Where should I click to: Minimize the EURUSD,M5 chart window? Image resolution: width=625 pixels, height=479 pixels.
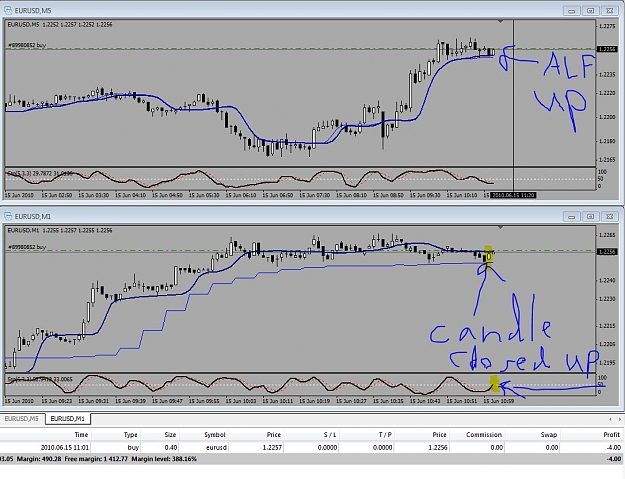pyautogui.click(x=572, y=11)
